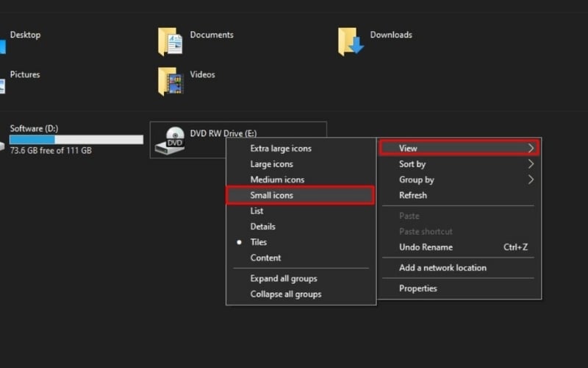The width and height of the screenshot is (588, 368).
Task: Expand the View submenu arrow
Action: (531, 148)
